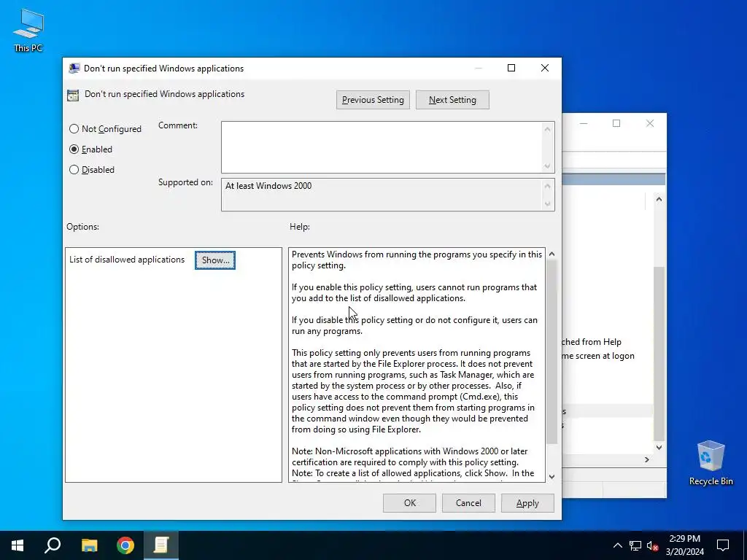Go to the Previous Setting
Viewport: 747px width, 560px height.
(x=373, y=100)
